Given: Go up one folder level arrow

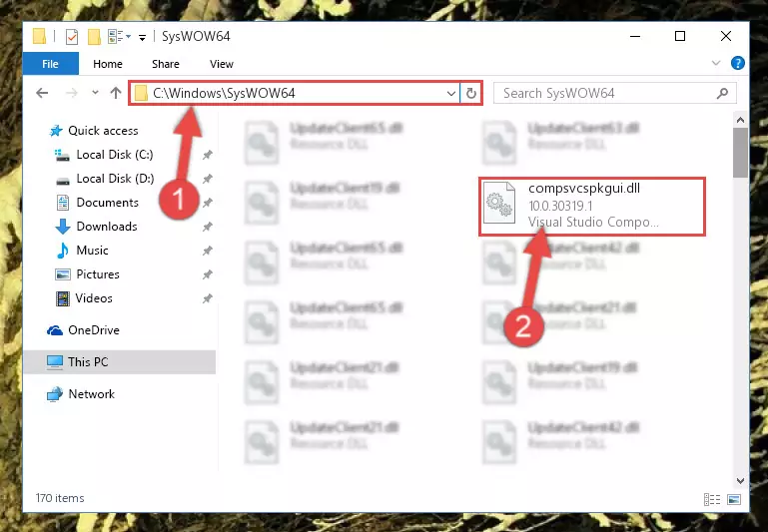Looking at the screenshot, I should (x=116, y=93).
